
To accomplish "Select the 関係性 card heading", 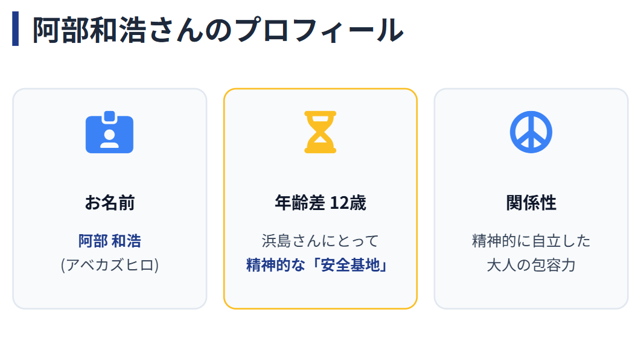I will point(531,203).
